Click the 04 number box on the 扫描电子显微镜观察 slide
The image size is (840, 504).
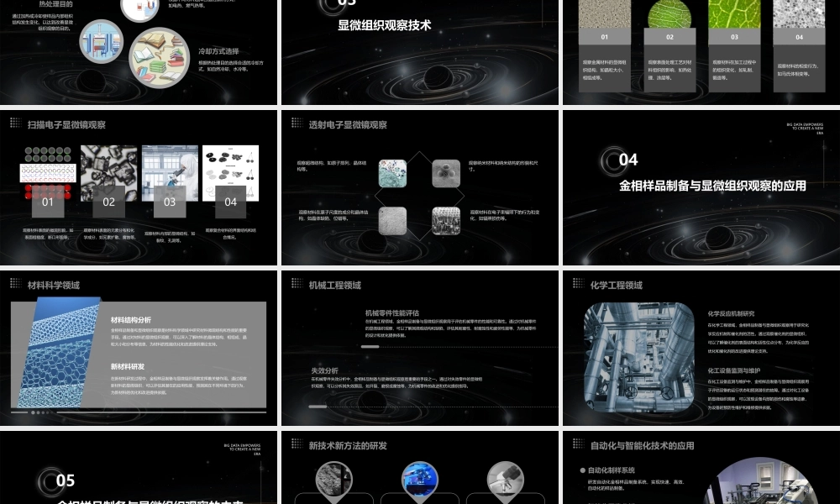pyautogui.click(x=230, y=202)
